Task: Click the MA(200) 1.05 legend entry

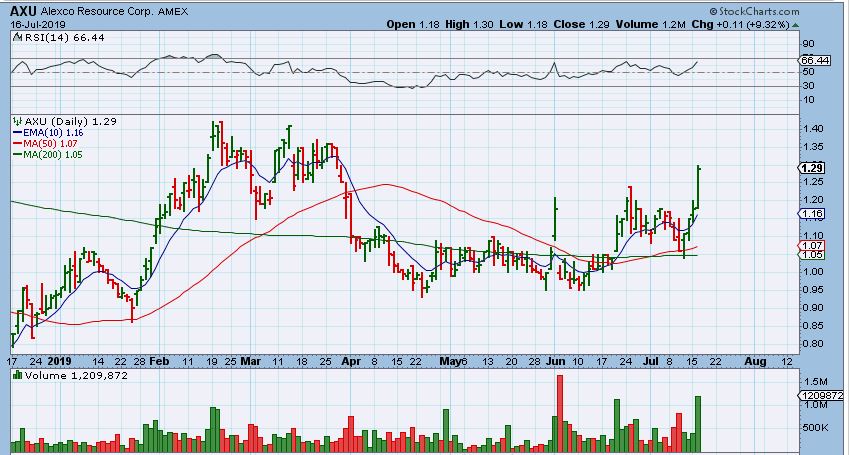Action: (53, 155)
